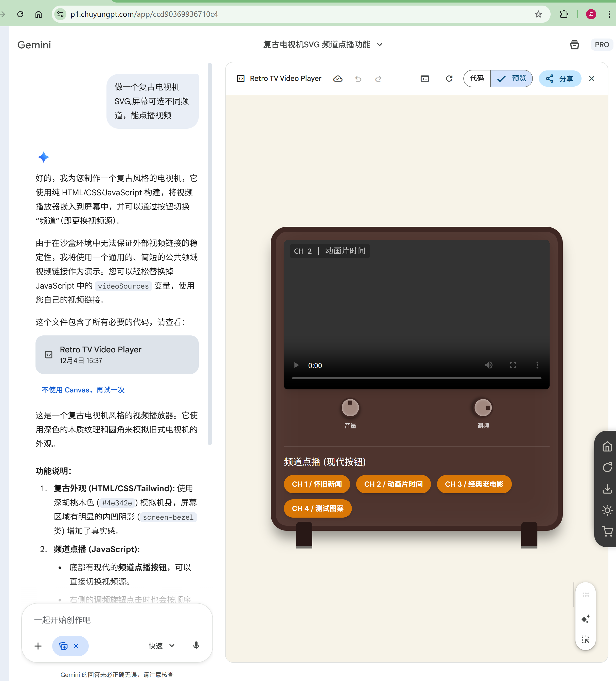The image size is (616, 681).
Task: Click the microphone voice input icon
Action: pyautogui.click(x=196, y=646)
